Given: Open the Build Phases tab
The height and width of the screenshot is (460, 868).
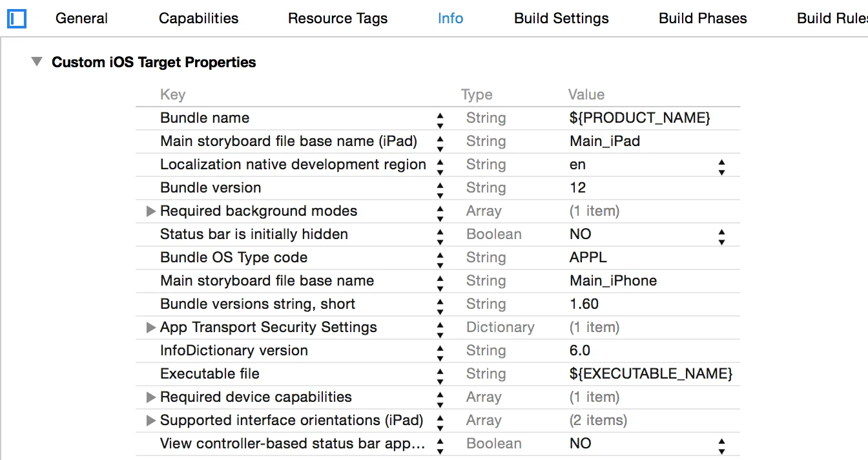Looking at the screenshot, I should pos(703,19).
